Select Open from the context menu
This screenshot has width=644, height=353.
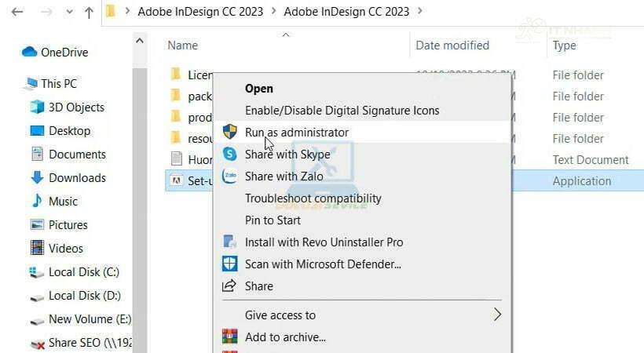259,89
